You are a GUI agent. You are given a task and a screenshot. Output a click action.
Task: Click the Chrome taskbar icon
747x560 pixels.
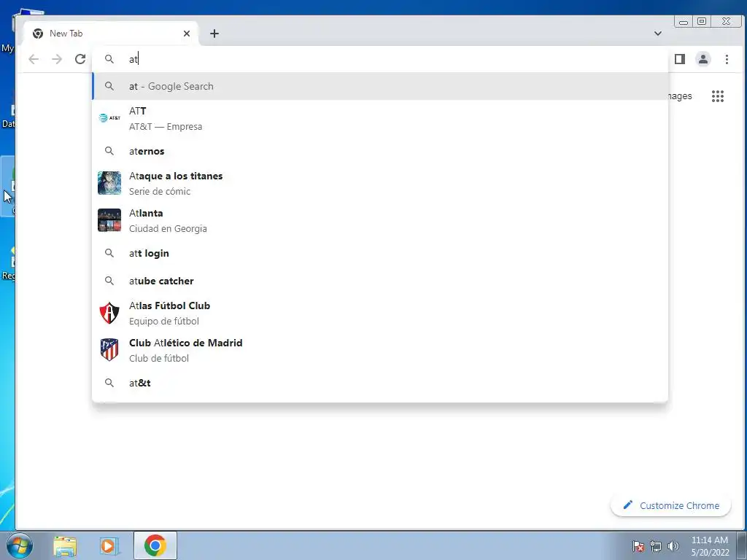click(155, 545)
